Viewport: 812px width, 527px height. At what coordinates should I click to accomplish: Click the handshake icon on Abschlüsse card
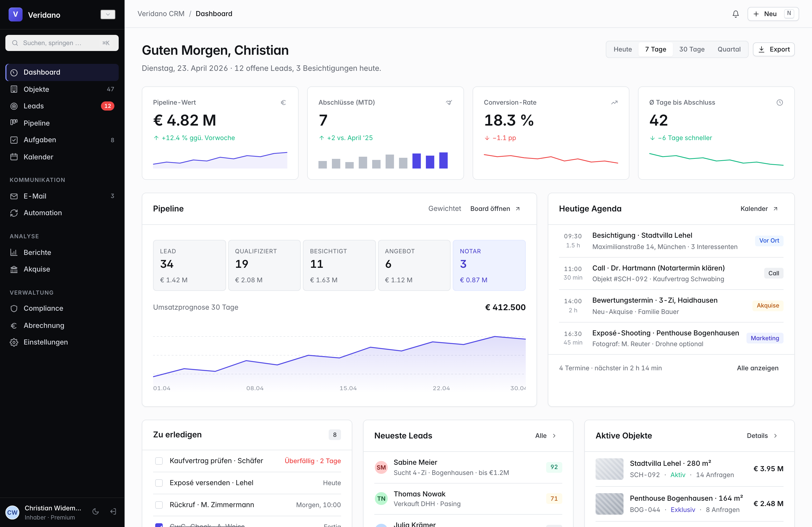click(449, 103)
